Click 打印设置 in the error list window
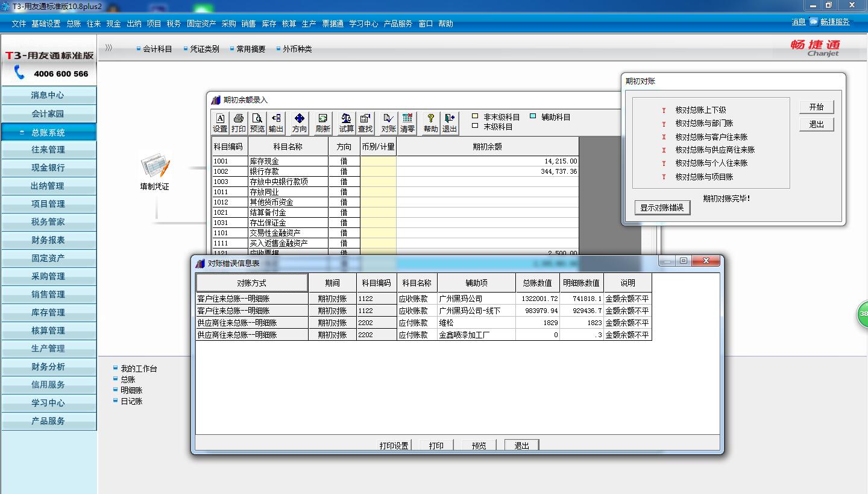Viewport: 868px width, 494px height. (x=394, y=446)
